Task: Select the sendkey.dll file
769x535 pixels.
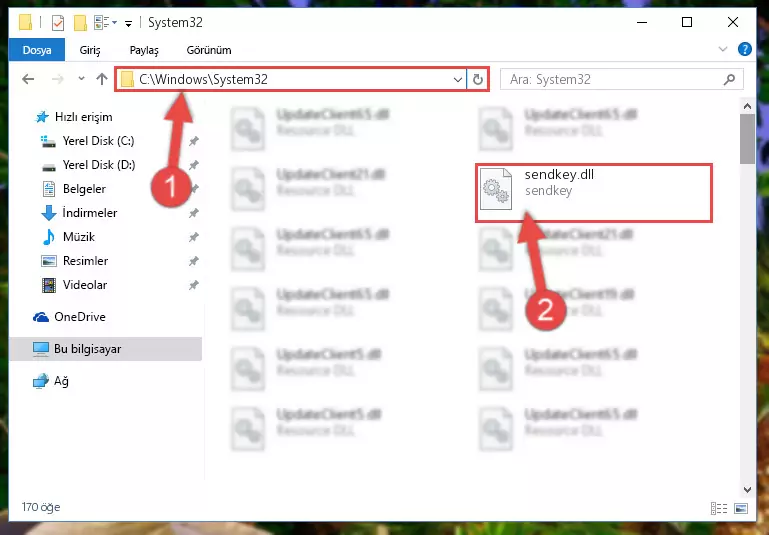Action: tap(594, 192)
